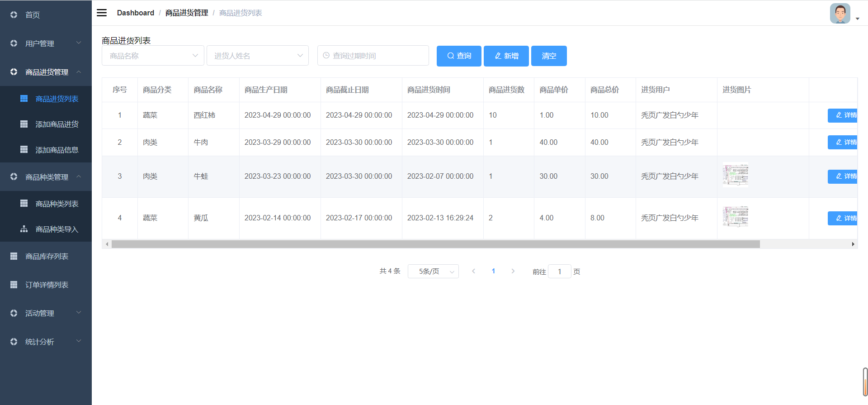Go to next page arrow
The height and width of the screenshot is (405, 868).
click(x=513, y=271)
